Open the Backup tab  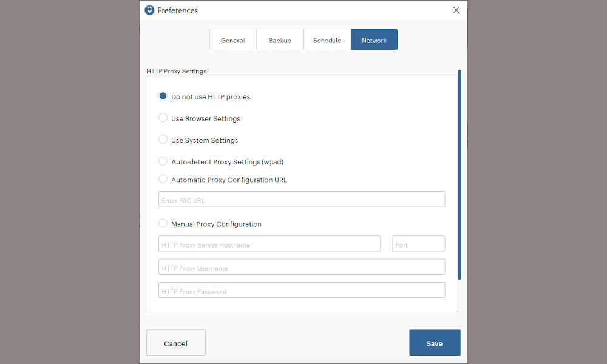pyautogui.click(x=280, y=40)
